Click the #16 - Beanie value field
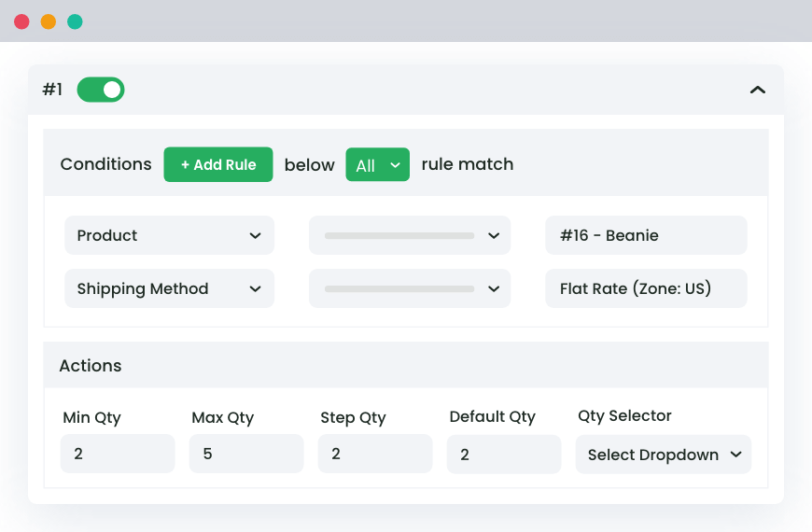 coord(646,235)
